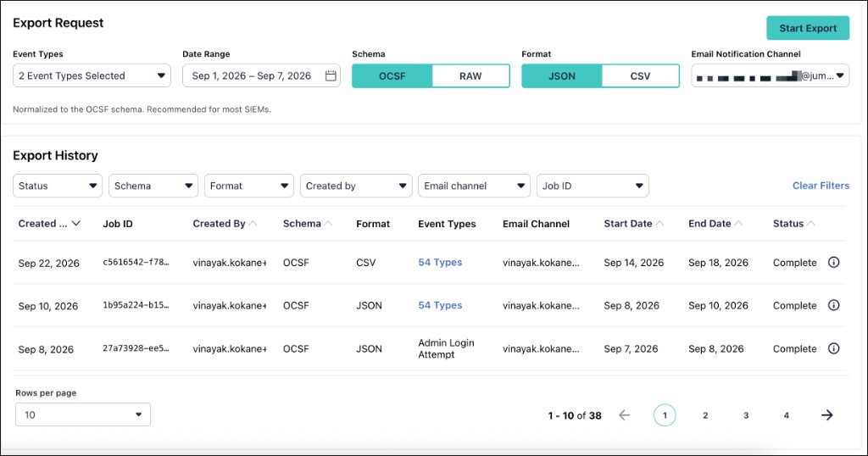868x456 pixels.
Task: Open the Schema filter dropdown
Action: (153, 186)
